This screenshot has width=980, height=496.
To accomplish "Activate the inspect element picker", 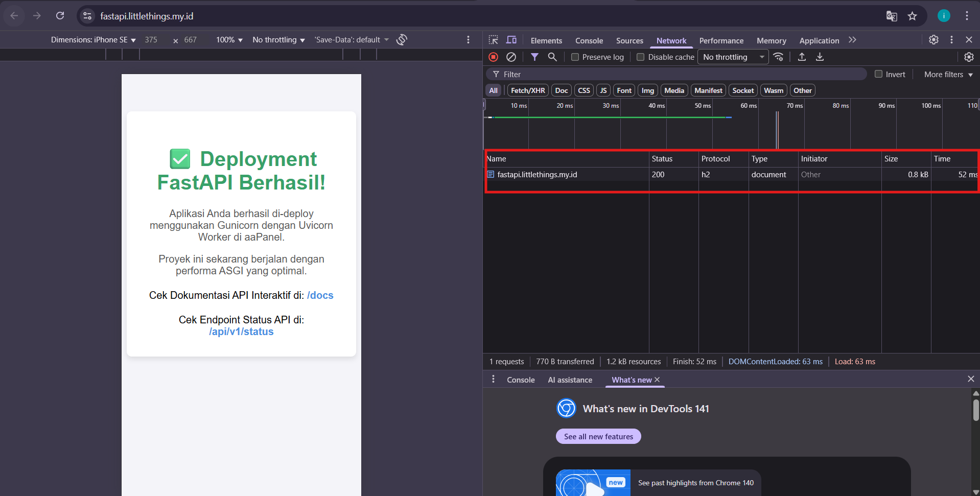I will point(493,40).
